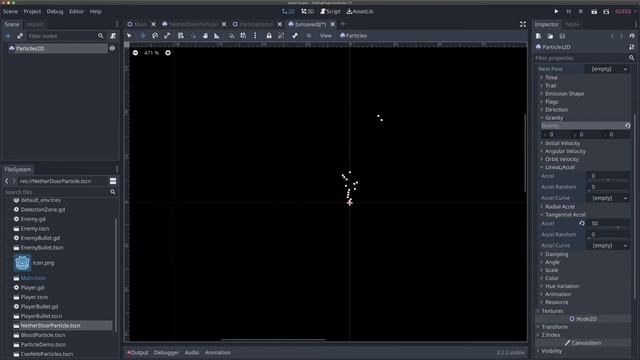Viewport: 640px width, 360px height.
Task: Open Inspector property tools menu
Action: point(631,47)
